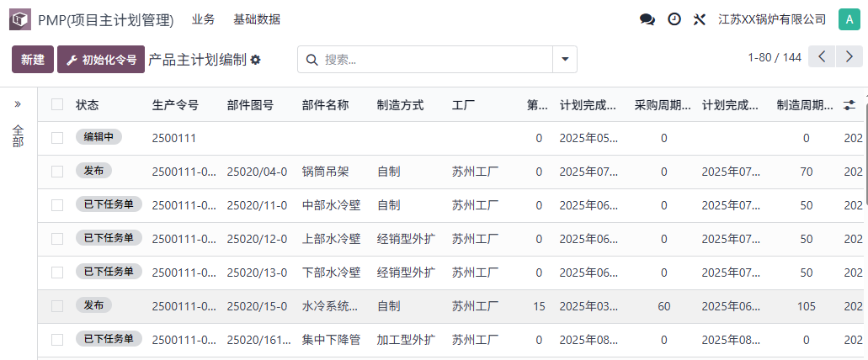Open the developer tools wrench icon
The image size is (868, 360).
tap(699, 19)
